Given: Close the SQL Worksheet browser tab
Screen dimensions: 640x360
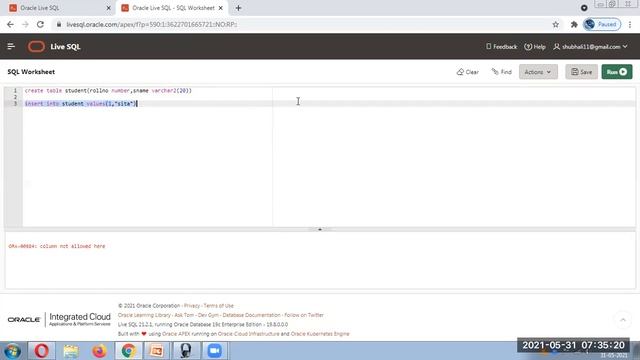Looking at the screenshot, I should point(221,8).
